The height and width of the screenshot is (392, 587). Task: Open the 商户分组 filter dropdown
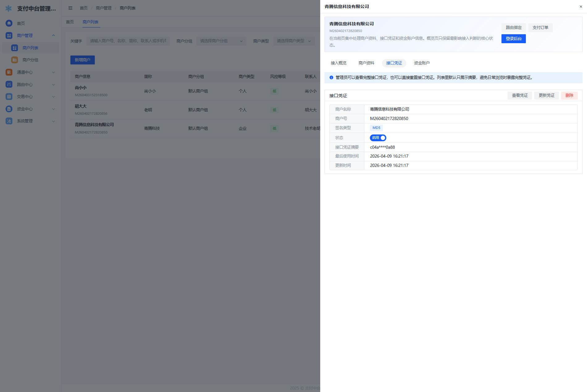point(221,41)
